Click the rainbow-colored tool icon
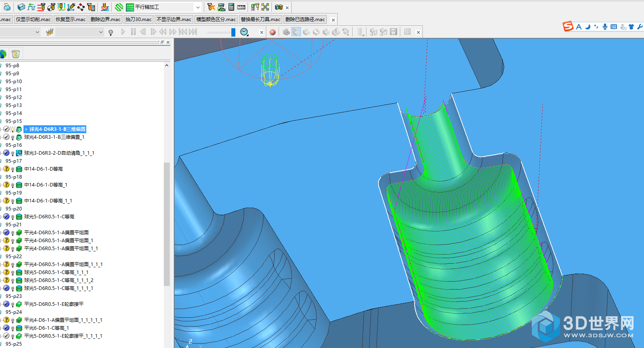The height and width of the screenshot is (348, 644). pos(61,7)
